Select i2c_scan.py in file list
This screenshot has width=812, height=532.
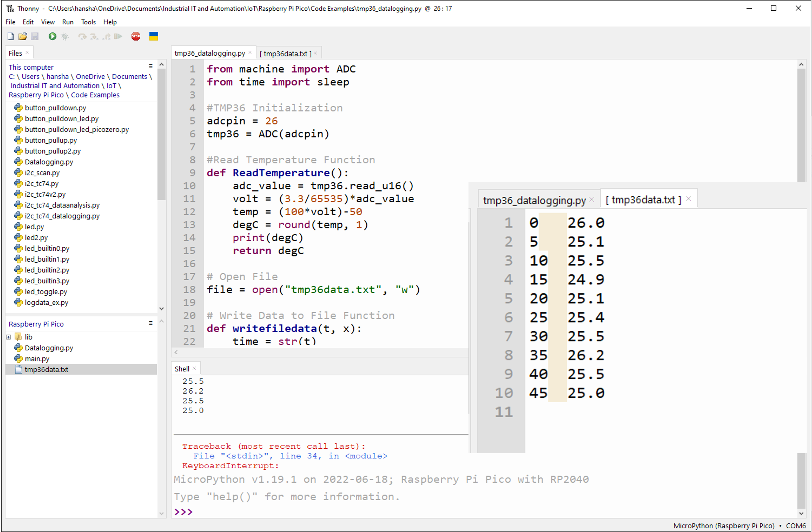click(x=42, y=173)
